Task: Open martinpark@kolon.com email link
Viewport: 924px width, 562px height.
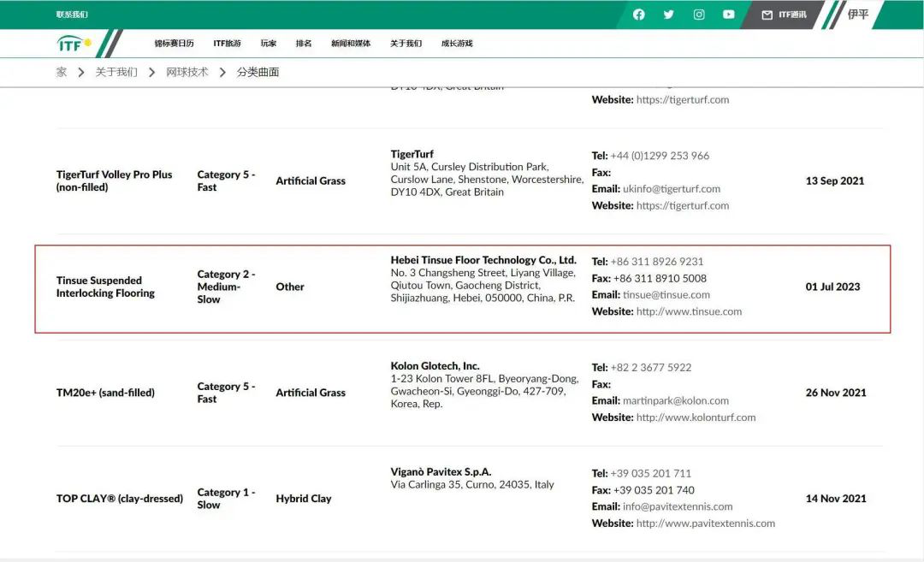Action: tap(675, 400)
